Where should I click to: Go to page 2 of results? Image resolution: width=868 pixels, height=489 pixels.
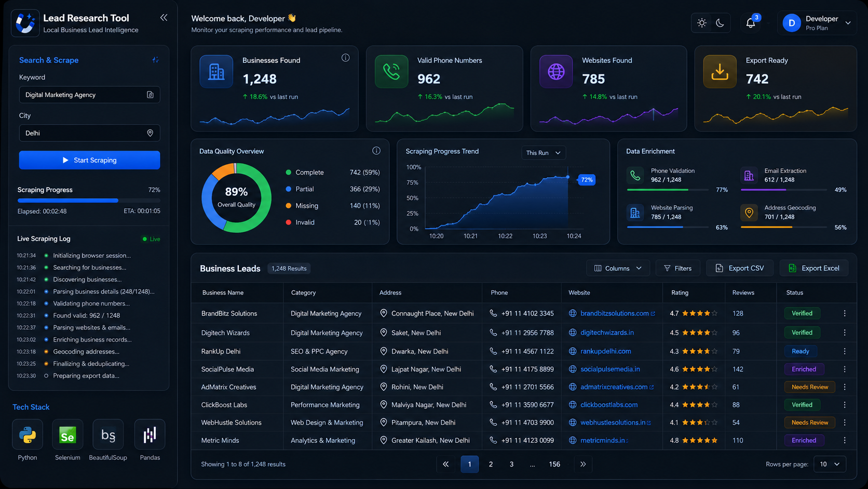pyautogui.click(x=491, y=464)
